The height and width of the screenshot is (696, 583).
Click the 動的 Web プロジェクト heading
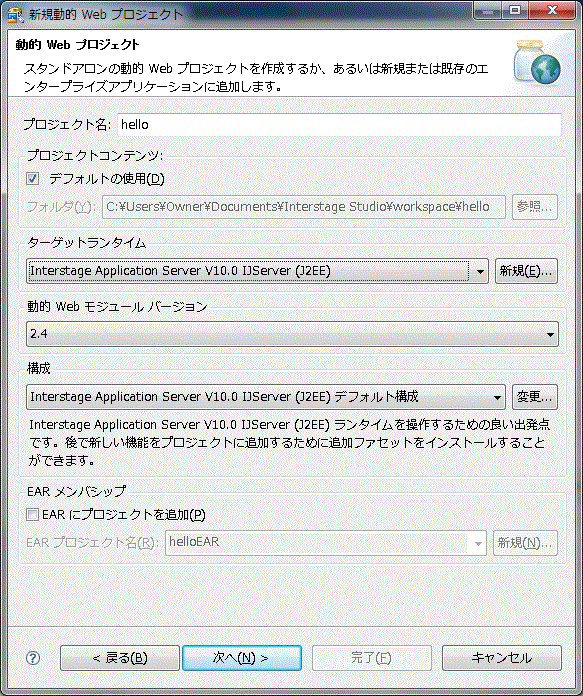point(78,45)
